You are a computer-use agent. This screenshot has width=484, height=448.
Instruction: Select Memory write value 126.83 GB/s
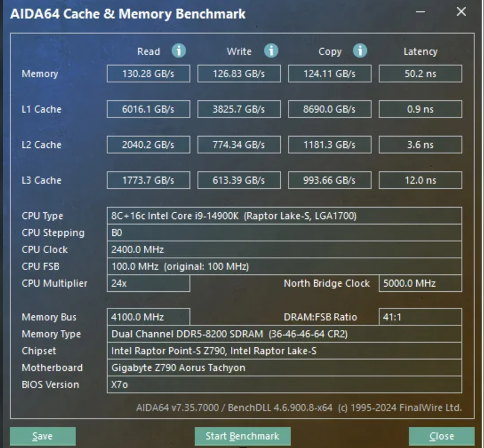coord(239,73)
